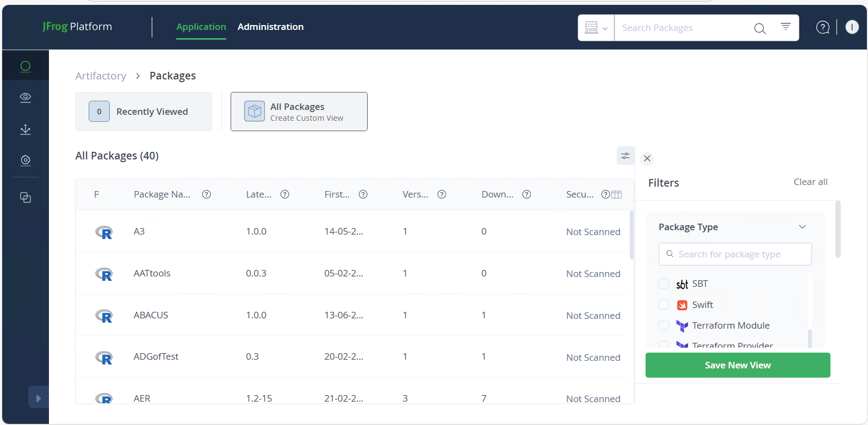Image resolution: width=868 pixels, height=425 pixels.
Task: Open the stacked squares sidebar icon
Action: 26,198
